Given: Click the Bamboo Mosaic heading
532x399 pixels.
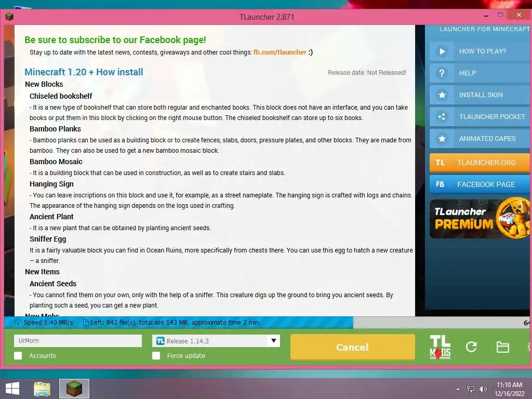Looking at the screenshot, I should (x=56, y=162).
